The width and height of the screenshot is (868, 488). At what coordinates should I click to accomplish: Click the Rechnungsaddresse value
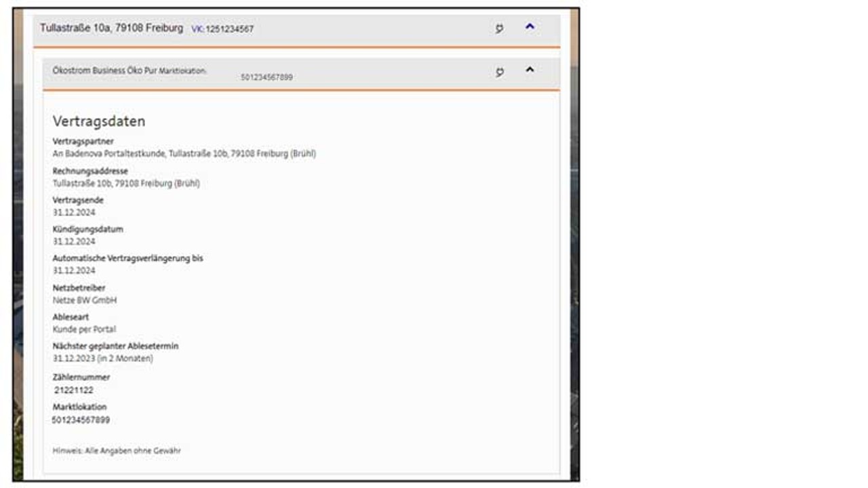coord(126,183)
